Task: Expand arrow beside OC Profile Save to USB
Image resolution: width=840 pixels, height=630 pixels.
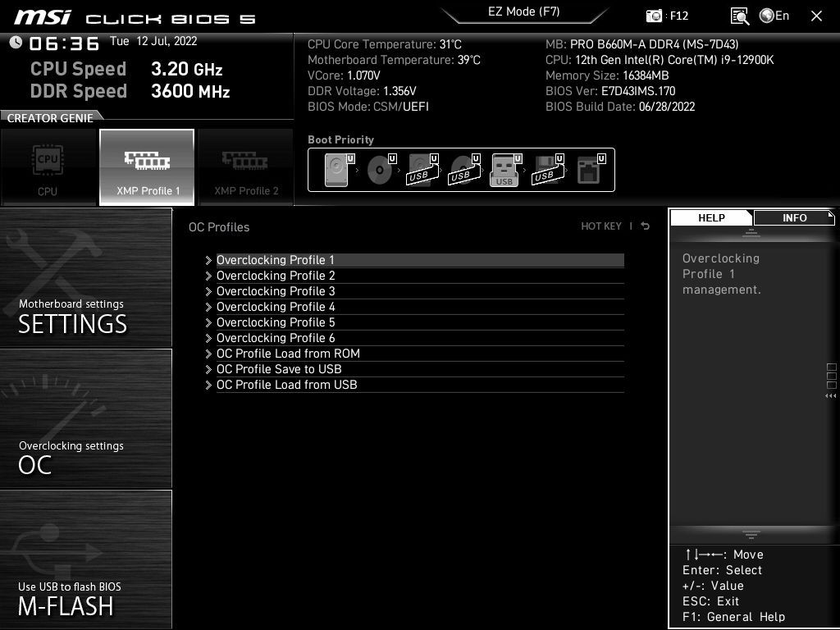Action: [208, 369]
